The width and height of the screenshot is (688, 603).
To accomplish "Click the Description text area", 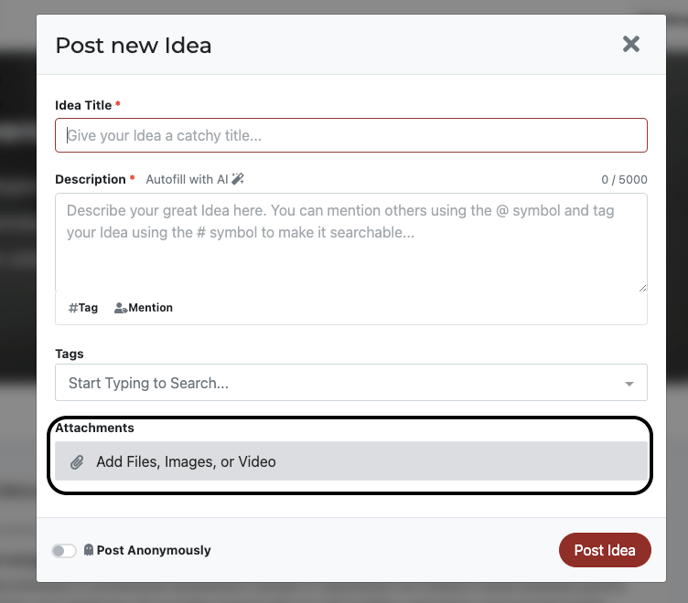I will [x=351, y=243].
